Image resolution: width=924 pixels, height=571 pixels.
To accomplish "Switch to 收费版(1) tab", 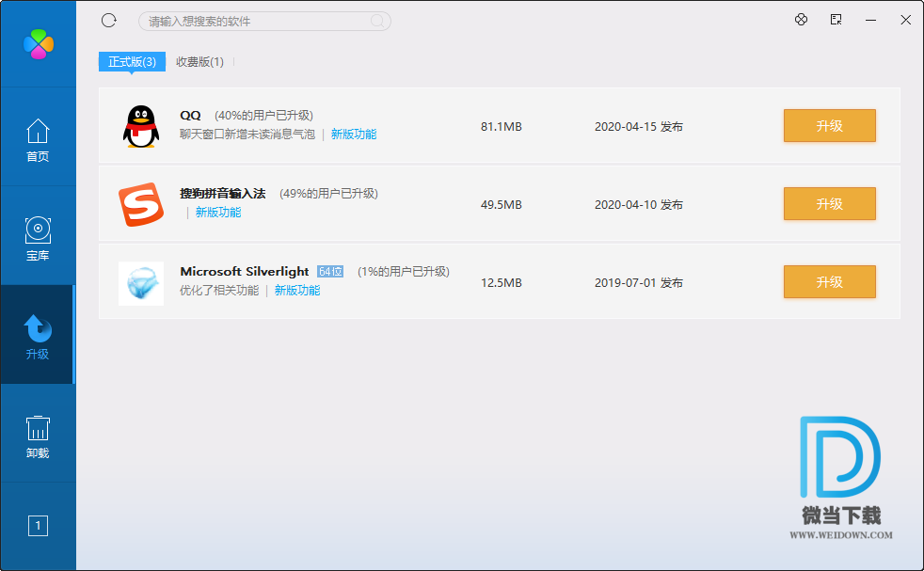I will point(199,62).
